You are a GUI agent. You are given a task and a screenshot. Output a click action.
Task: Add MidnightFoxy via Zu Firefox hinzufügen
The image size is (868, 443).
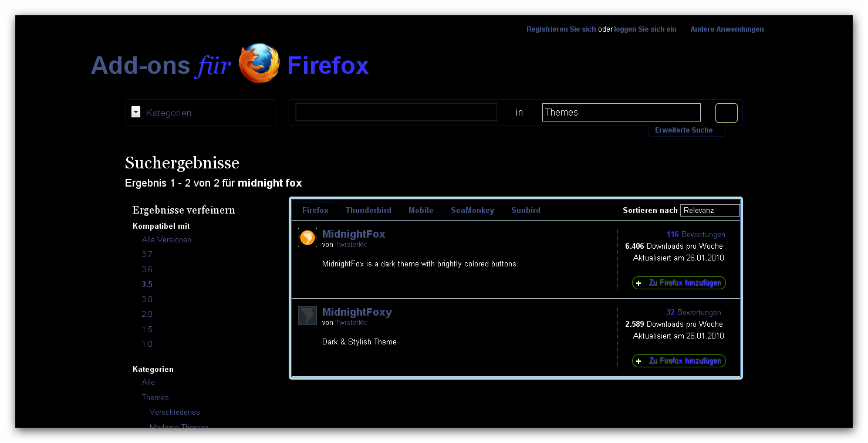click(x=679, y=361)
